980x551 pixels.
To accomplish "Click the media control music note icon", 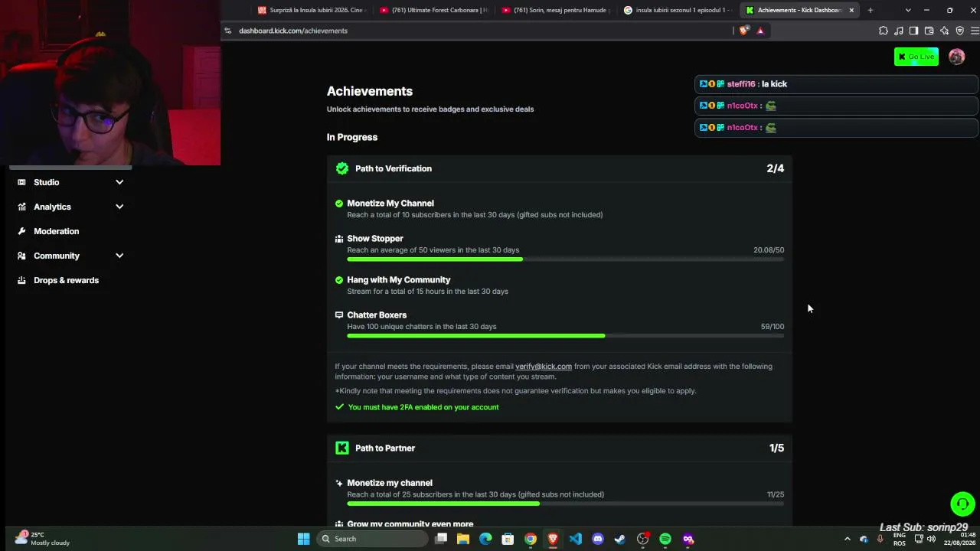I will coord(899,31).
